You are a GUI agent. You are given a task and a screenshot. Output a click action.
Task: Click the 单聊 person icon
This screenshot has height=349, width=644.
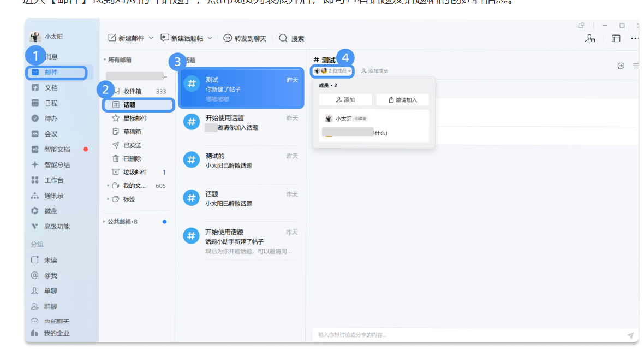click(35, 291)
